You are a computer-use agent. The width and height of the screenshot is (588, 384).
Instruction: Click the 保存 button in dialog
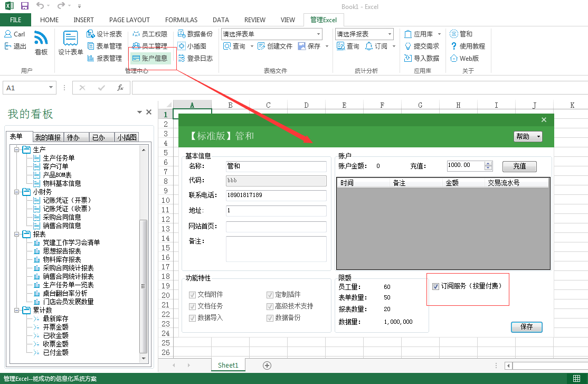pos(526,327)
